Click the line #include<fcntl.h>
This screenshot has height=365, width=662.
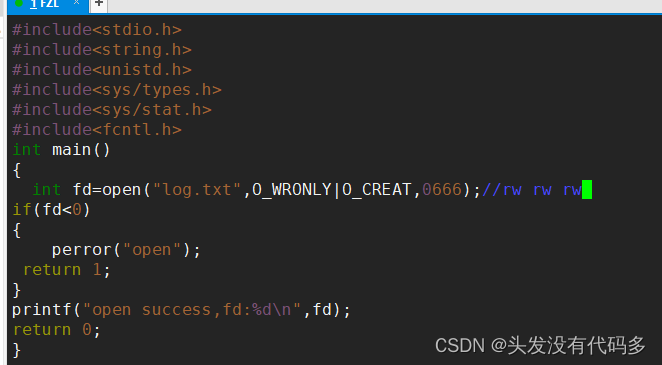97,130
